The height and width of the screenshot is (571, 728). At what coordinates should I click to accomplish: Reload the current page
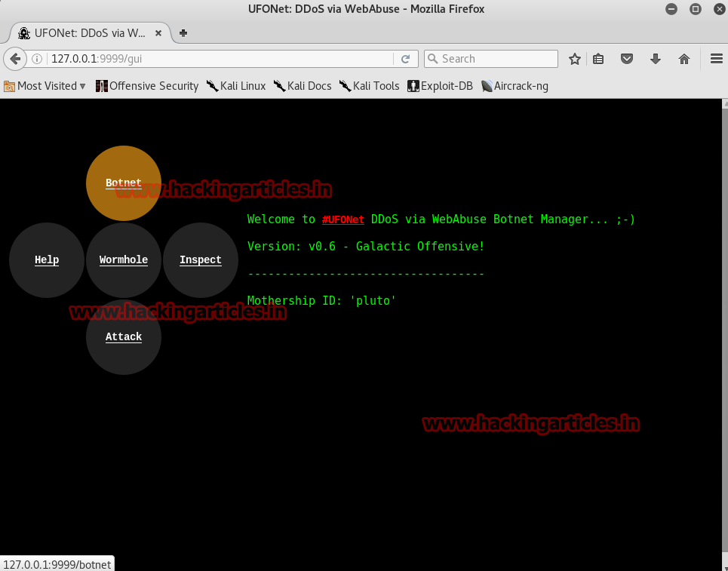(x=405, y=59)
